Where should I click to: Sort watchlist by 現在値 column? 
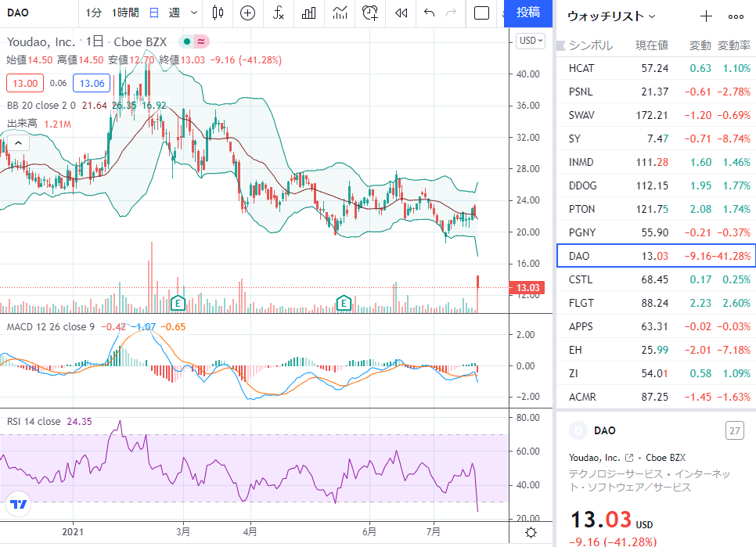652,46
